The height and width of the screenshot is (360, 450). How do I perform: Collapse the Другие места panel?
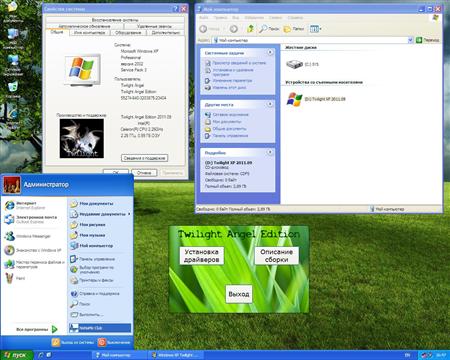[270, 104]
